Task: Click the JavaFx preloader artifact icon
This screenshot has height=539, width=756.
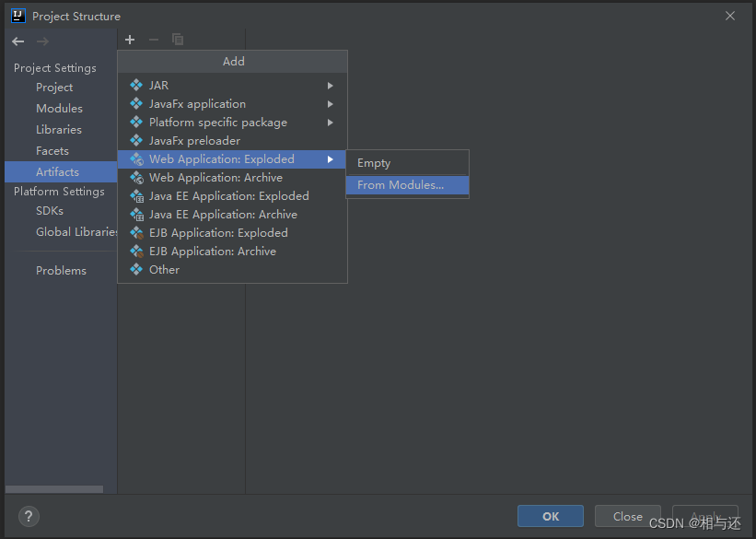Action: (136, 140)
